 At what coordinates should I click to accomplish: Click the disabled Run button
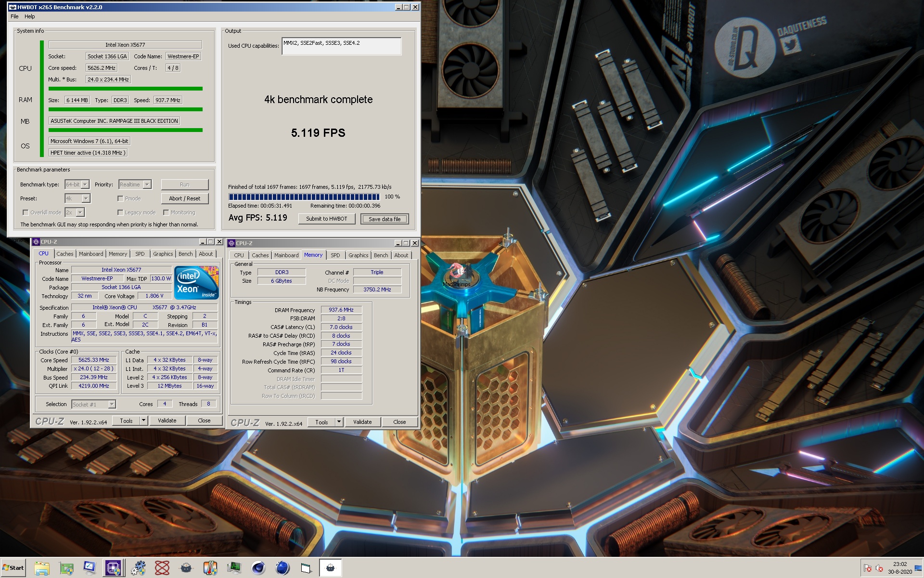[185, 184]
